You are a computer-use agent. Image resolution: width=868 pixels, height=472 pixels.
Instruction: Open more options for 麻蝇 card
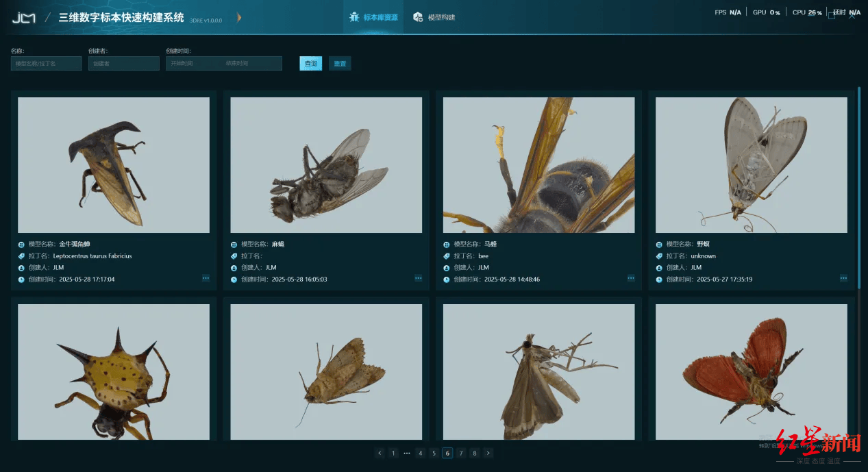point(418,278)
